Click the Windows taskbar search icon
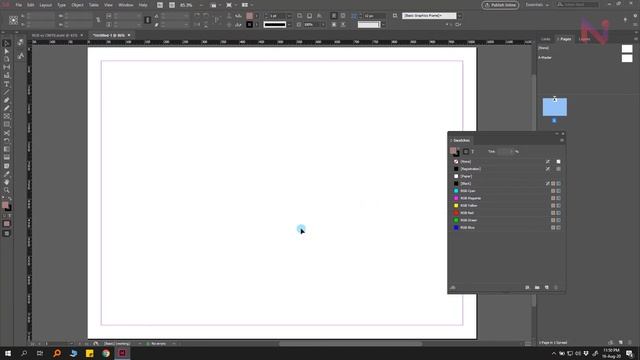Viewport: 640px width, 360px height. [24, 353]
